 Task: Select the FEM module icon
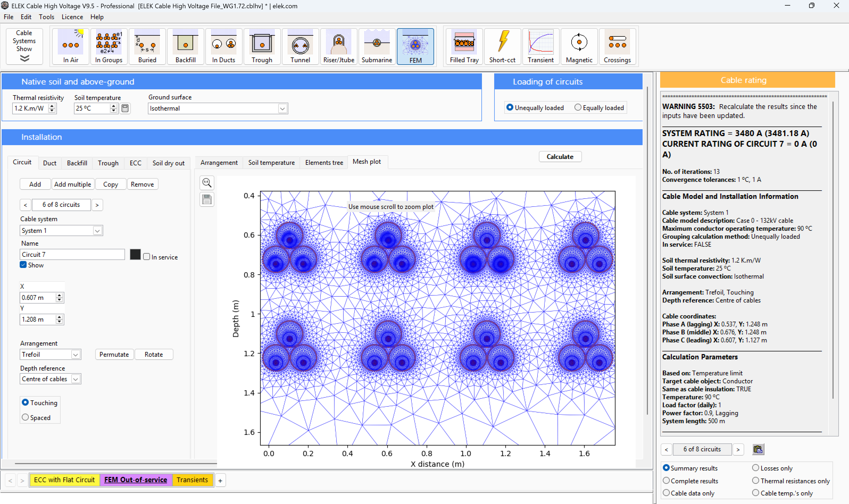[x=415, y=46]
